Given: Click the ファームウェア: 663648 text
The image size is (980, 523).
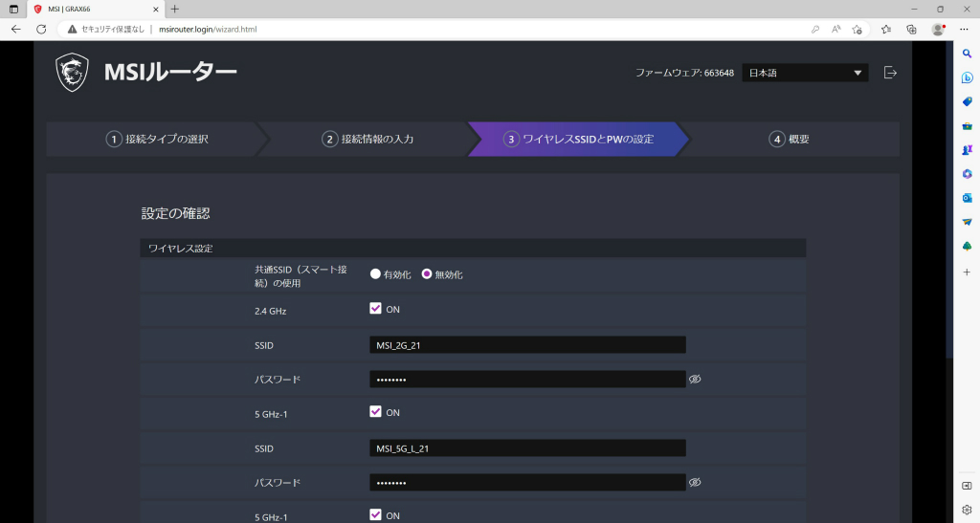Looking at the screenshot, I should click(684, 73).
